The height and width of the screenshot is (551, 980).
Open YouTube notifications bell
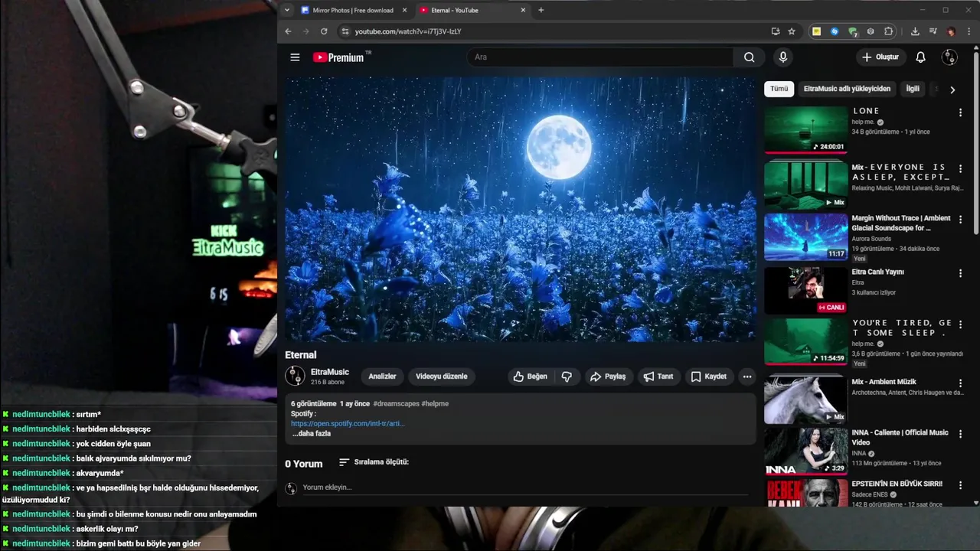click(x=921, y=57)
